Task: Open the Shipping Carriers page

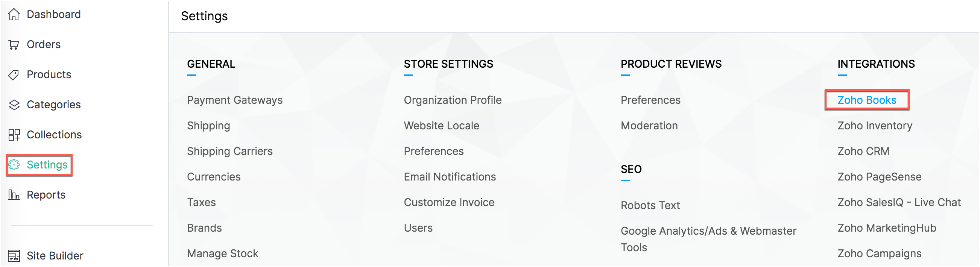Action: [229, 151]
